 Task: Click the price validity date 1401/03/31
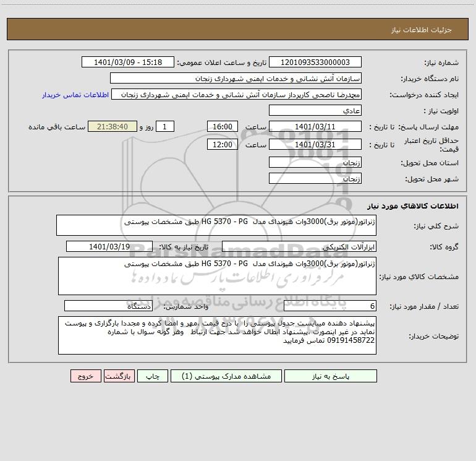click(315, 144)
